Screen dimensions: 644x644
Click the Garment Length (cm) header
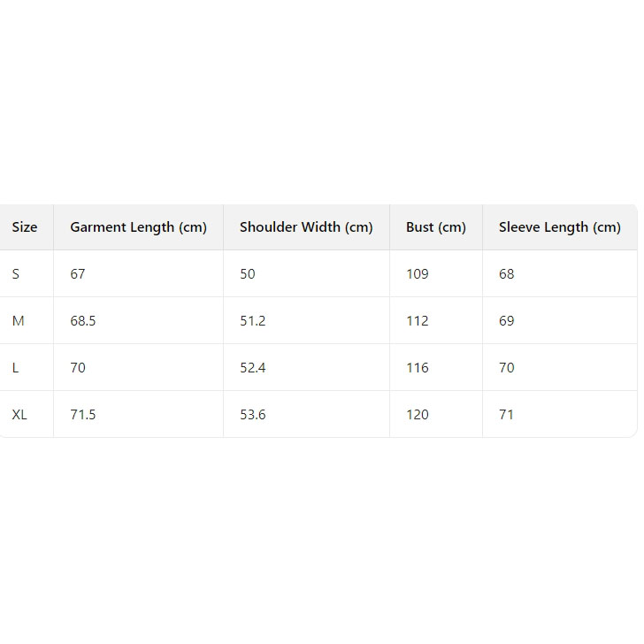(x=138, y=227)
